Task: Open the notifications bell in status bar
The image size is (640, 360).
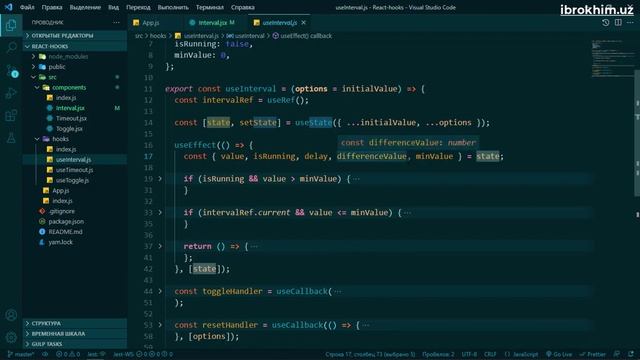Action: click(x=631, y=354)
